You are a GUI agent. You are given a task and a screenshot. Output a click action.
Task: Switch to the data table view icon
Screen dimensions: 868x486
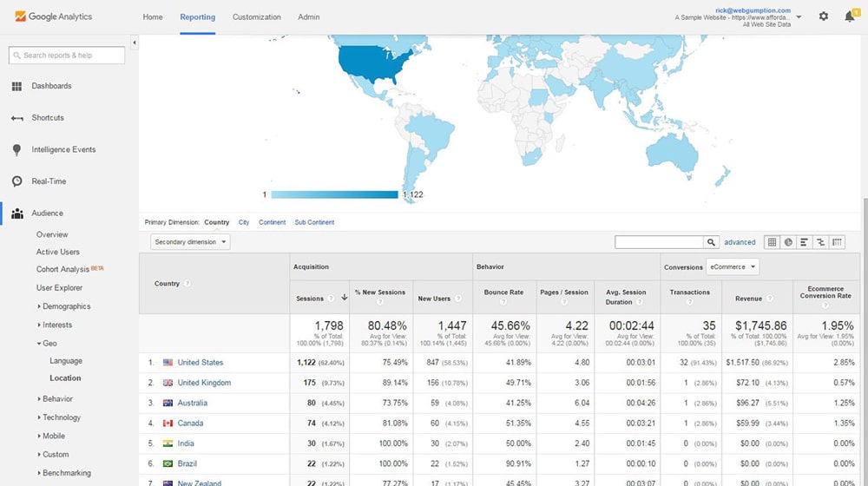coord(773,242)
